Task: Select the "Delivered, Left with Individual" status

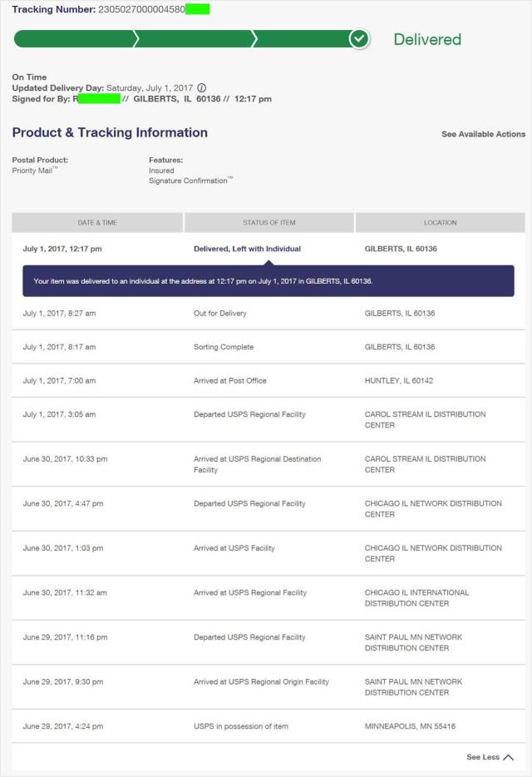Action: tap(247, 249)
